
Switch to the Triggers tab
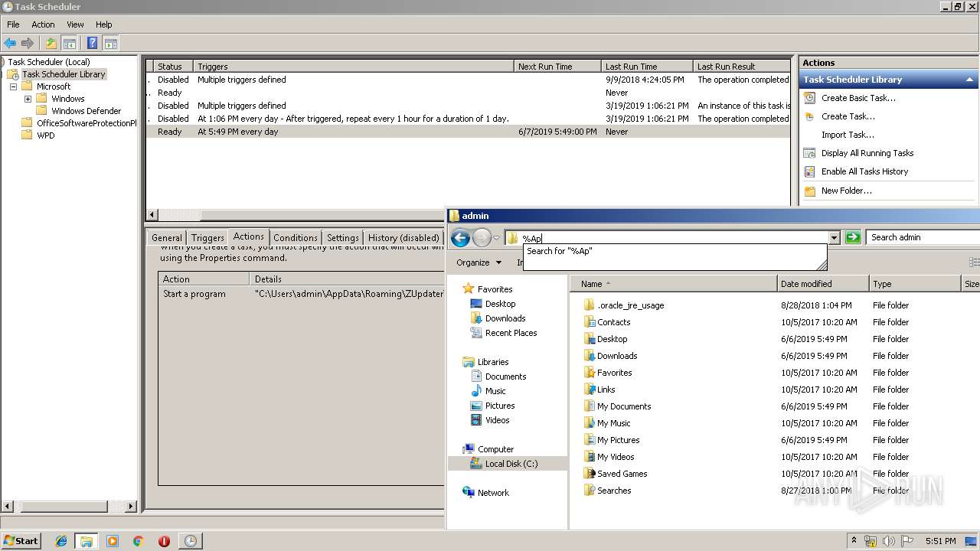[207, 238]
